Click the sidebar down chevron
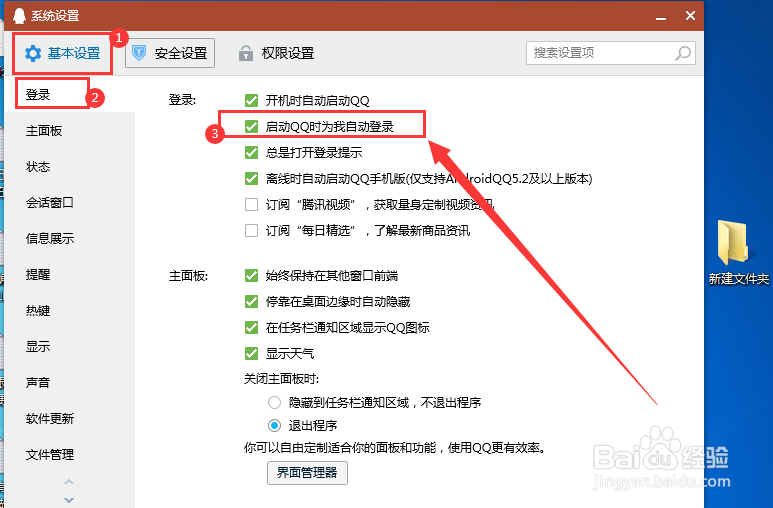Screen dimensions: 773x508 point(69,500)
